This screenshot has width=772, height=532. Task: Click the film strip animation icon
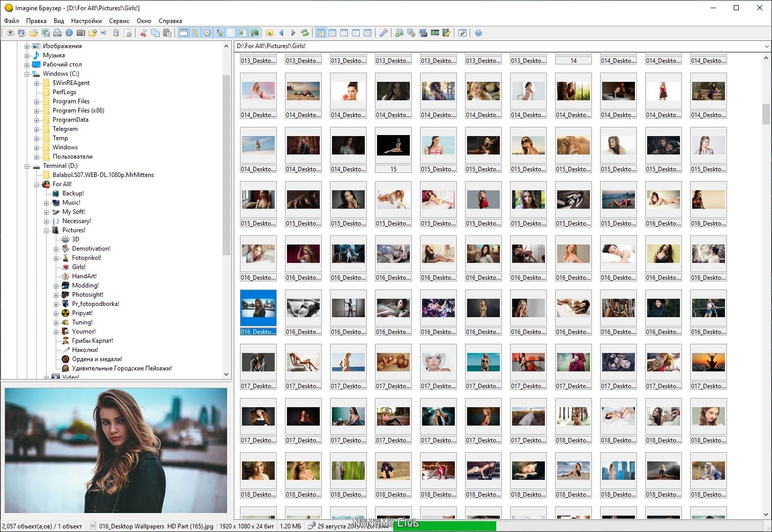[435, 33]
